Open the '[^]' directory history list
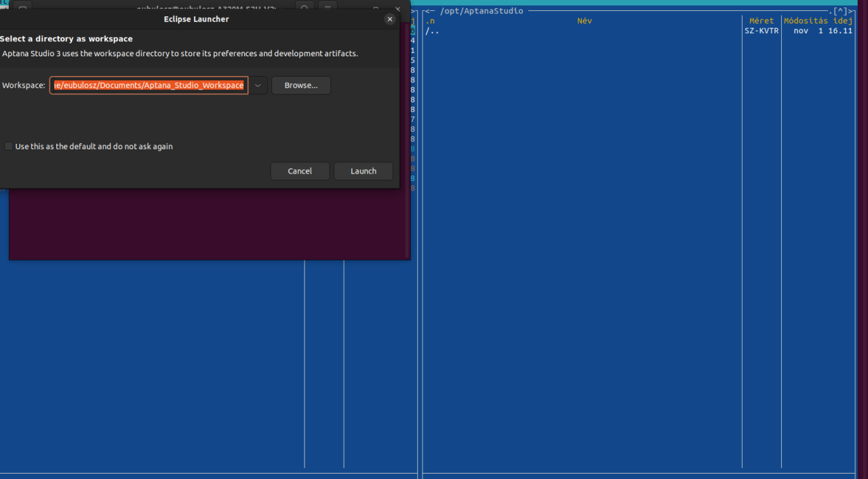 pos(840,11)
